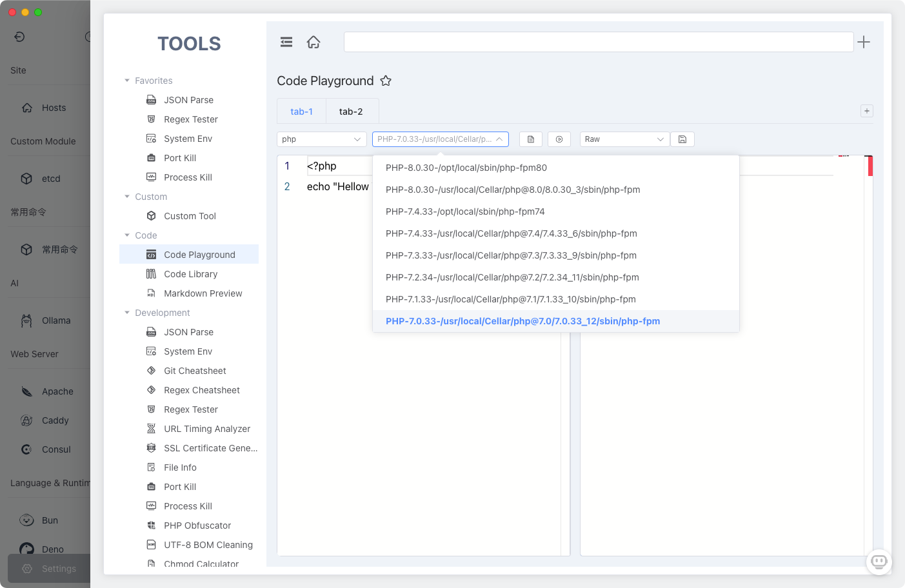Open Deno in the background sidebar

(49, 549)
